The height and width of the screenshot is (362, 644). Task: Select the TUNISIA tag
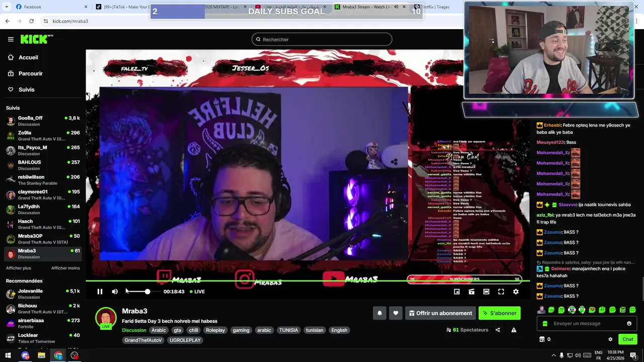tap(289, 330)
